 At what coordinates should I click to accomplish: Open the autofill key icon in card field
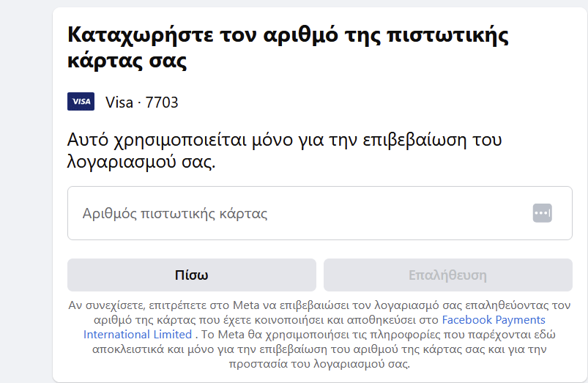(543, 213)
